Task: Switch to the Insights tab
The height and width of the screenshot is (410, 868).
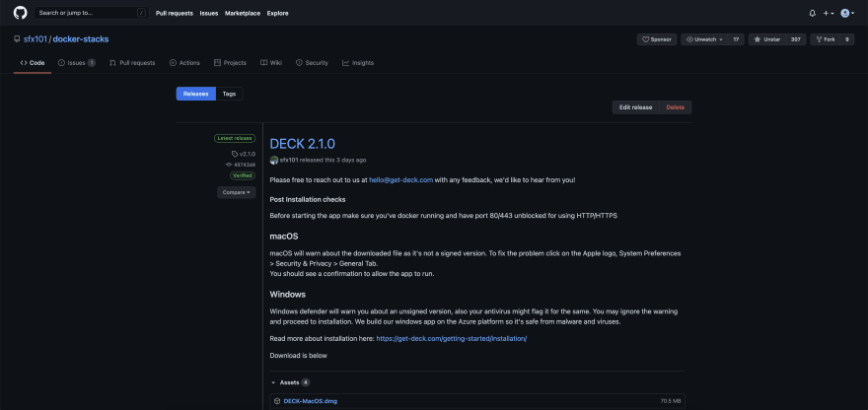Action: click(x=358, y=63)
